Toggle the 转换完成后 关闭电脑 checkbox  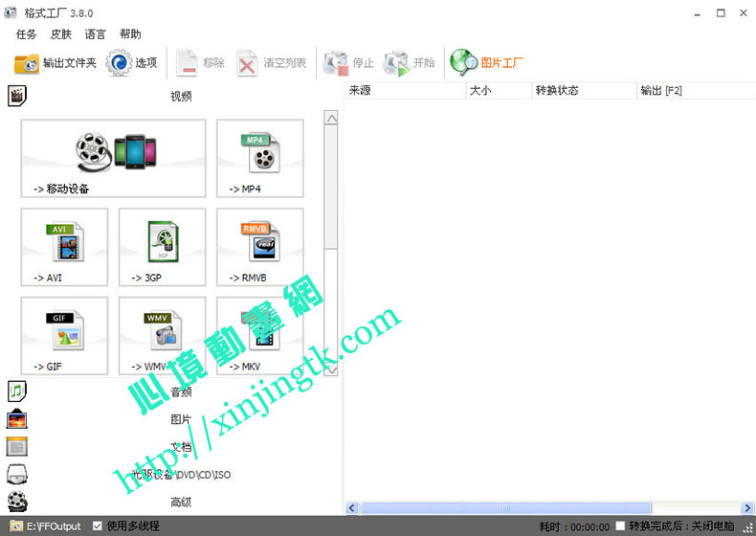(x=621, y=526)
